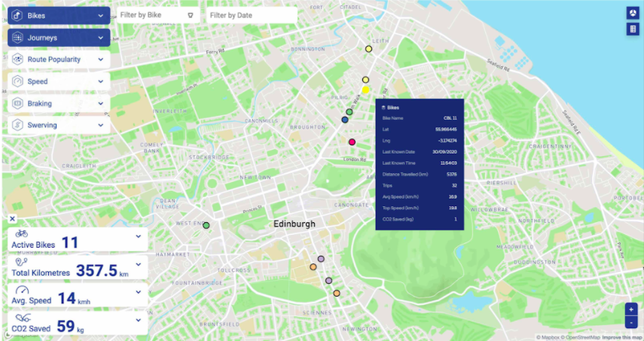Open the Filter by Bike field
Viewport: 644px width, 341px height.
(x=158, y=15)
